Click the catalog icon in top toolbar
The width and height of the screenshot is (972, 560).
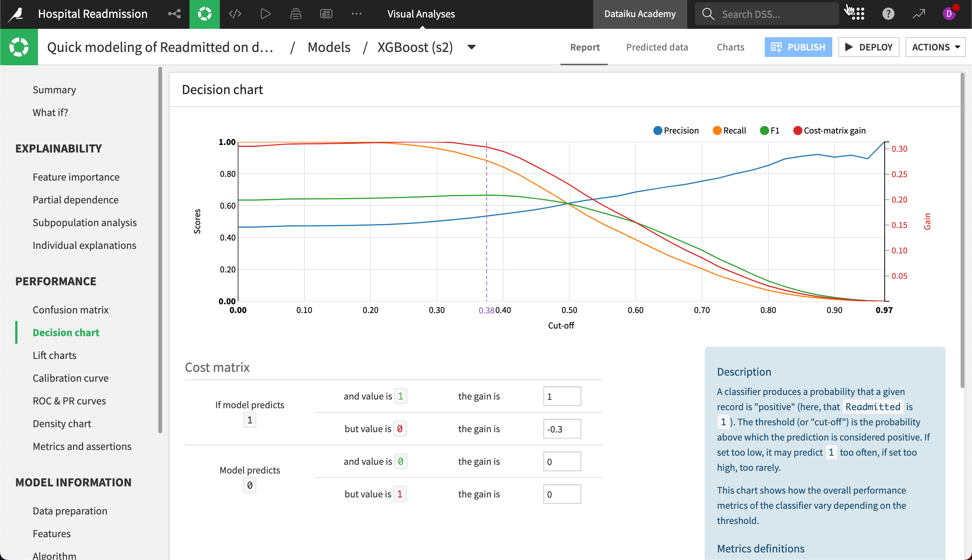tap(295, 14)
